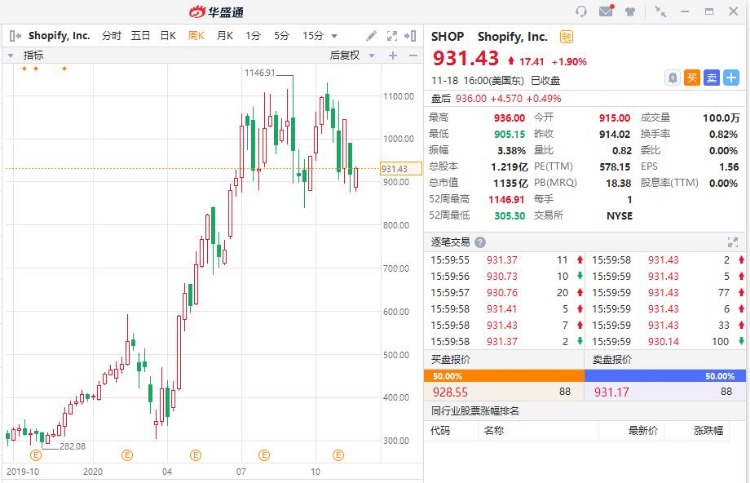Sort by 涨跌幅 column
This screenshot has width=750, height=483.
[x=708, y=431]
